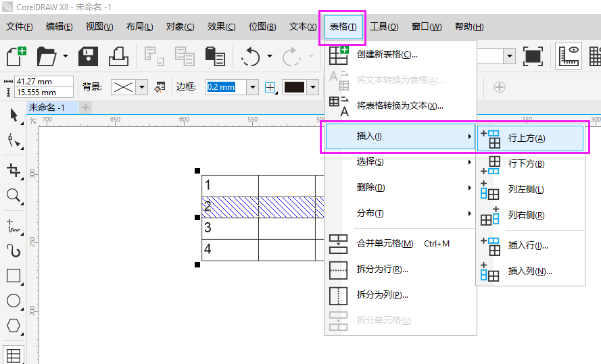Select the Shape edit tool

click(x=14, y=141)
